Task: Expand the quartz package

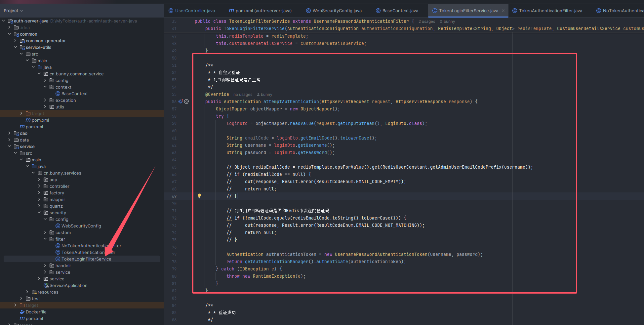Action: (x=39, y=206)
